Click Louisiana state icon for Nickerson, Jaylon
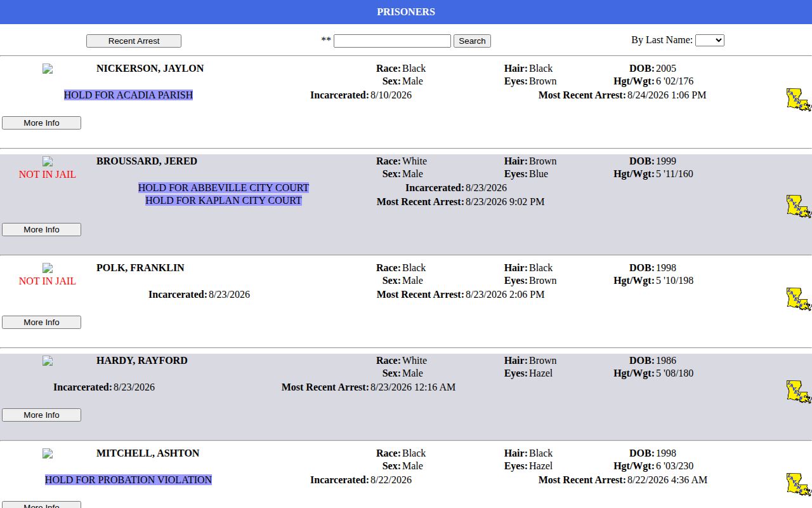 pos(799,100)
